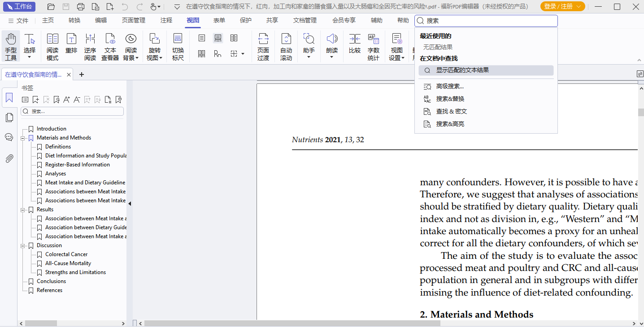Click the print icon in title bar
Image resolution: width=644 pixels, height=327 pixels.
(81, 7)
